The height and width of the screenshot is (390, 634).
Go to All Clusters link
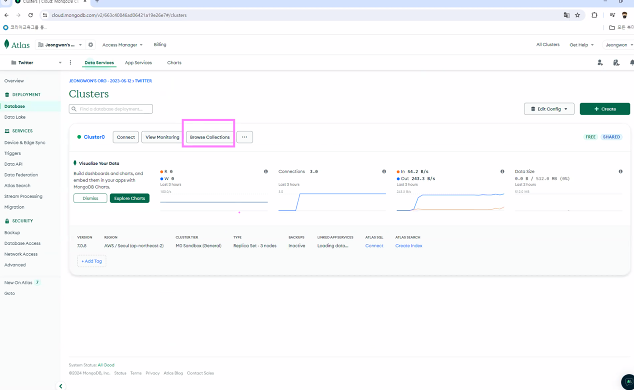pyautogui.click(x=548, y=44)
